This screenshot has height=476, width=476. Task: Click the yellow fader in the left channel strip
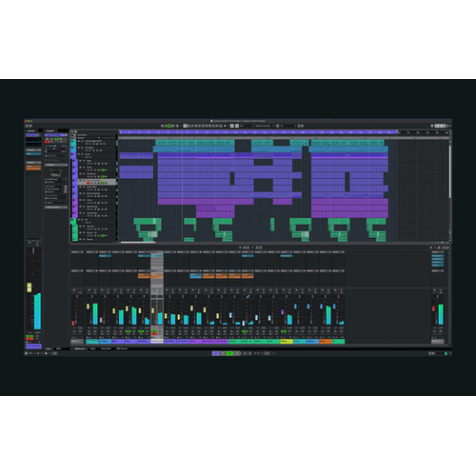tap(30, 288)
